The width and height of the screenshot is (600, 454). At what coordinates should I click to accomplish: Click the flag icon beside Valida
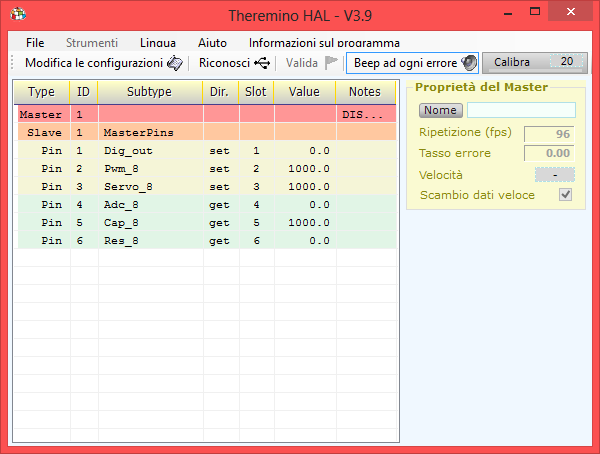tap(331, 63)
